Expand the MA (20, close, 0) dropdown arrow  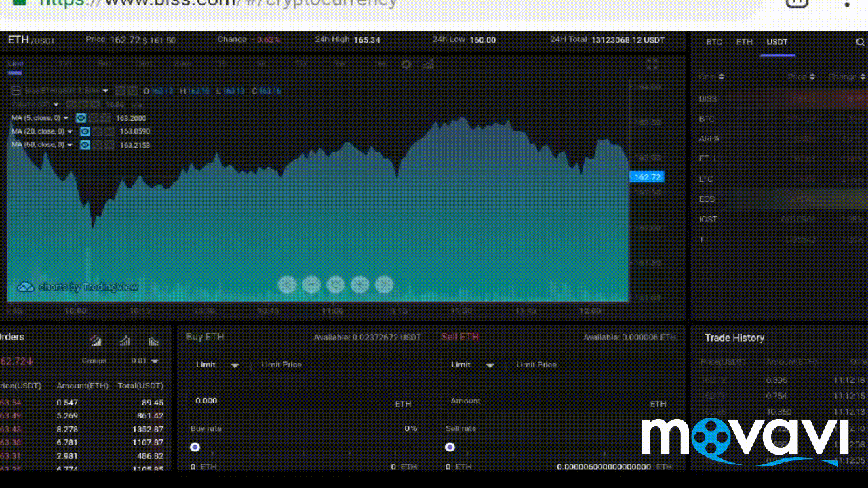[71, 131]
